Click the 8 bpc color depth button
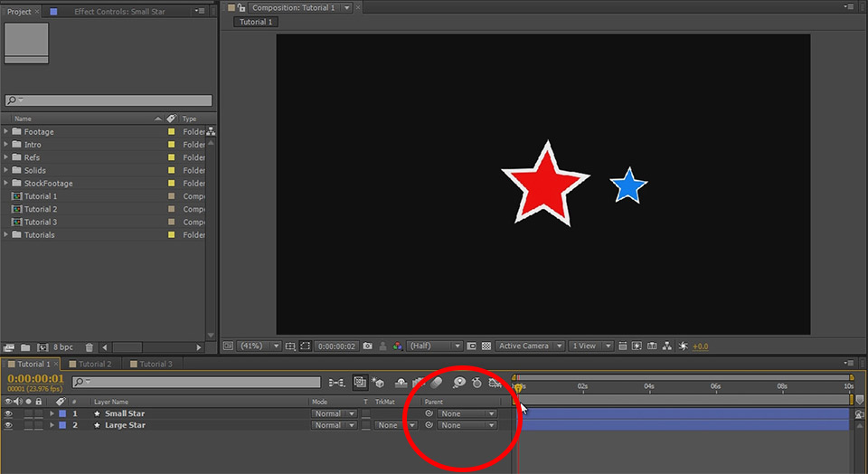 [x=62, y=347]
